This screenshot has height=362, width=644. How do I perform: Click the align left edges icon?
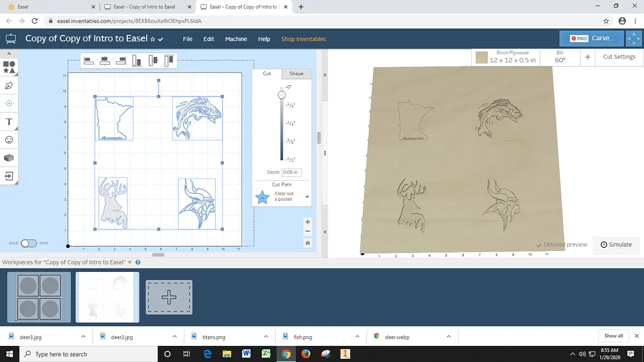[x=89, y=61]
